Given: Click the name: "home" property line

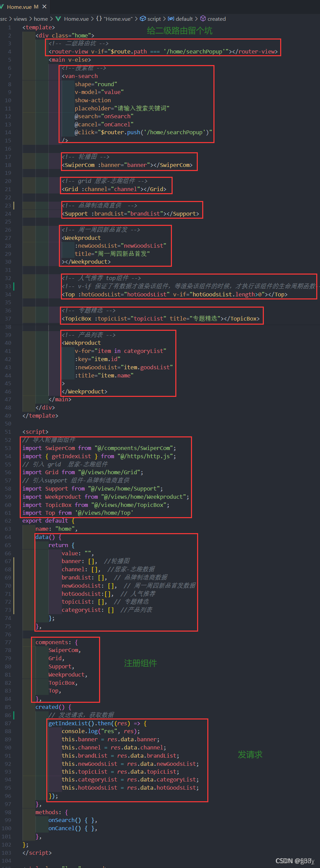Looking at the screenshot, I should click(57, 529).
